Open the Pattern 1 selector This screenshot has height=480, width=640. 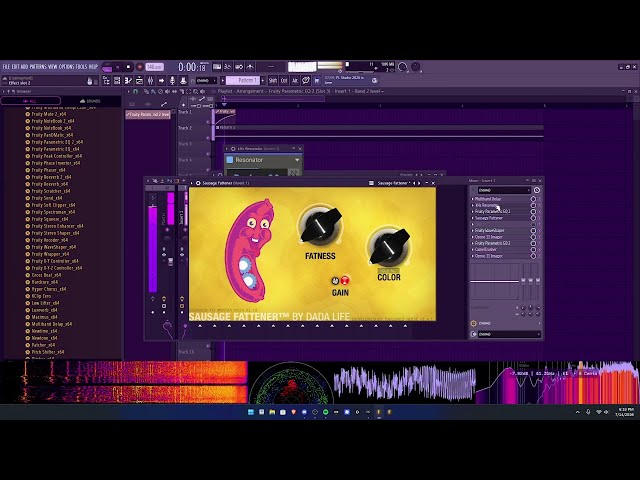pos(243,80)
